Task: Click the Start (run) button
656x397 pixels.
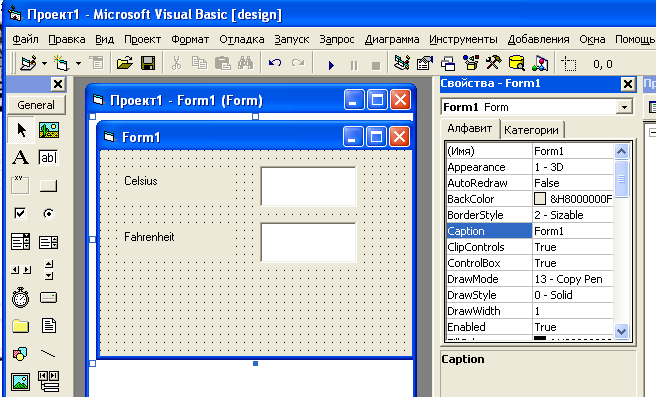Action: pos(331,65)
